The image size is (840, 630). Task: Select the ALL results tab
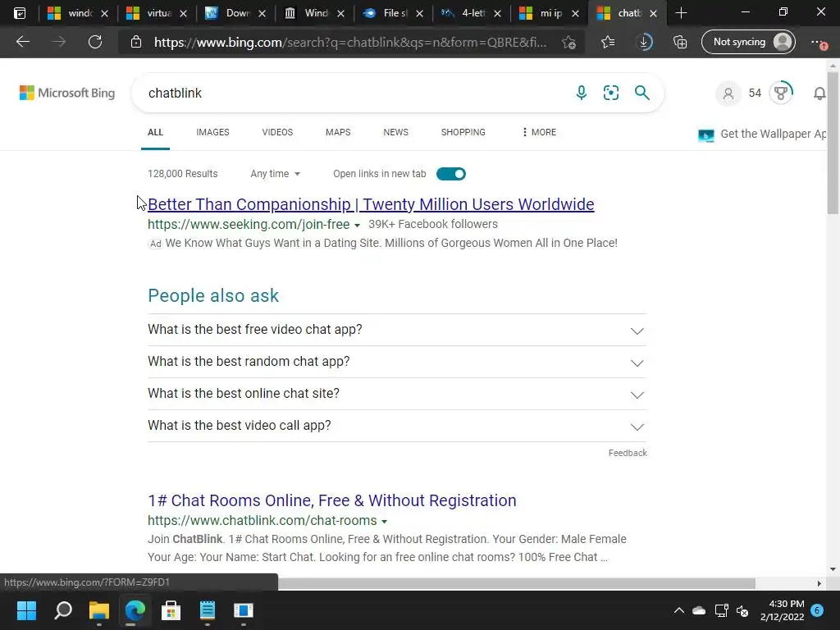(x=155, y=132)
